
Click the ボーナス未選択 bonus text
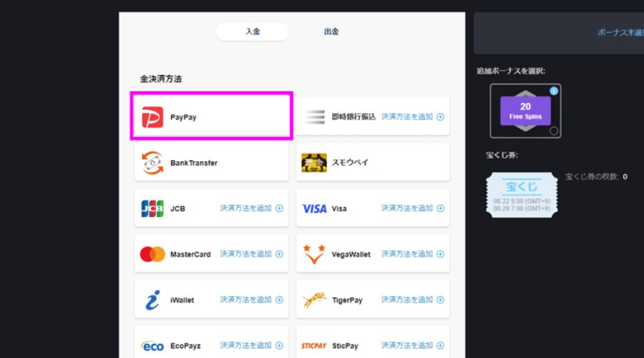[620, 33]
